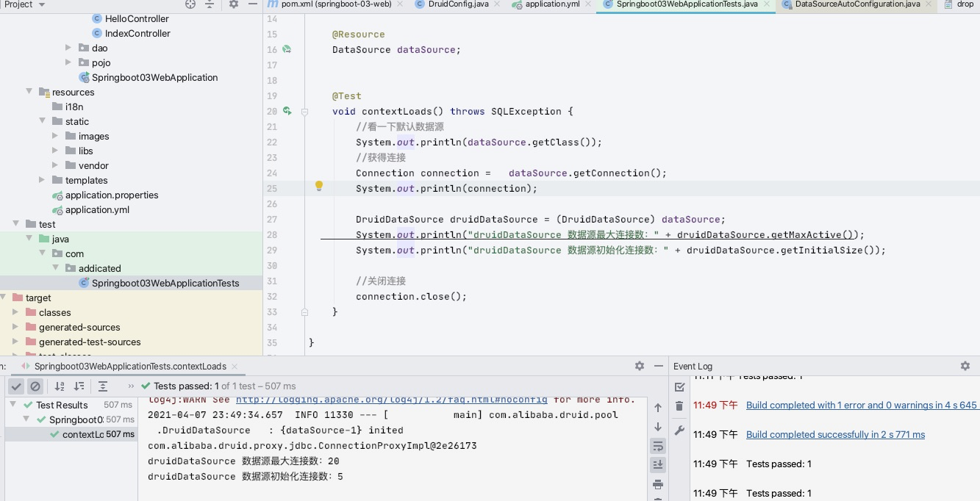Click the HelloController class icon

97,18
